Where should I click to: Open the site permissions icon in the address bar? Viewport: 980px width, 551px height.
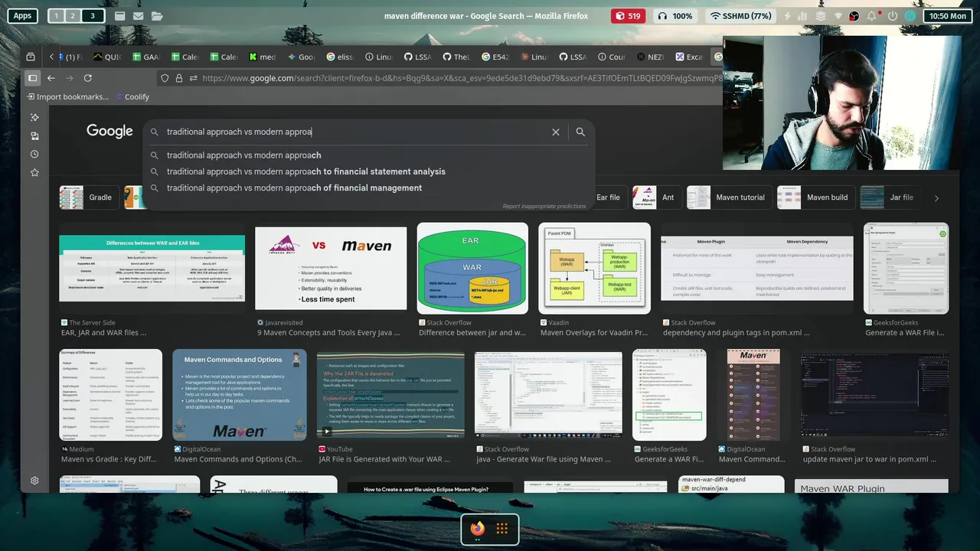click(194, 78)
